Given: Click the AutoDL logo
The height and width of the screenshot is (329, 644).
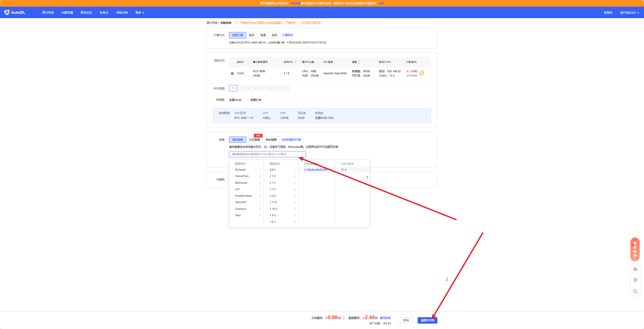Looking at the screenshot, I should 15,12.
